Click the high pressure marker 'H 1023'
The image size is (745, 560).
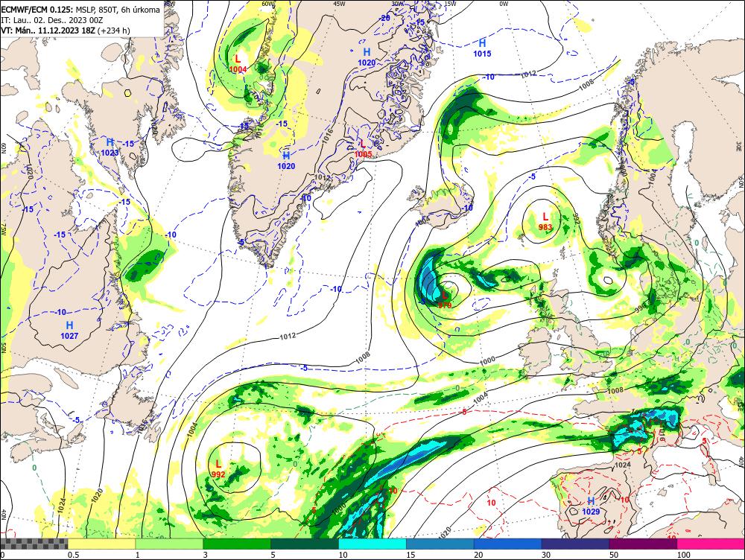tap(110, 147)
